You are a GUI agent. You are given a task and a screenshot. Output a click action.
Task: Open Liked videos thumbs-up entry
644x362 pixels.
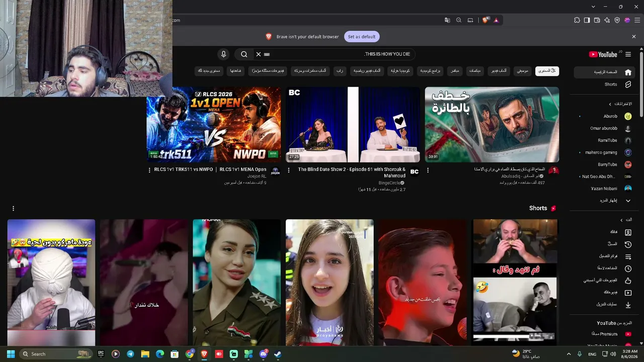605,281
